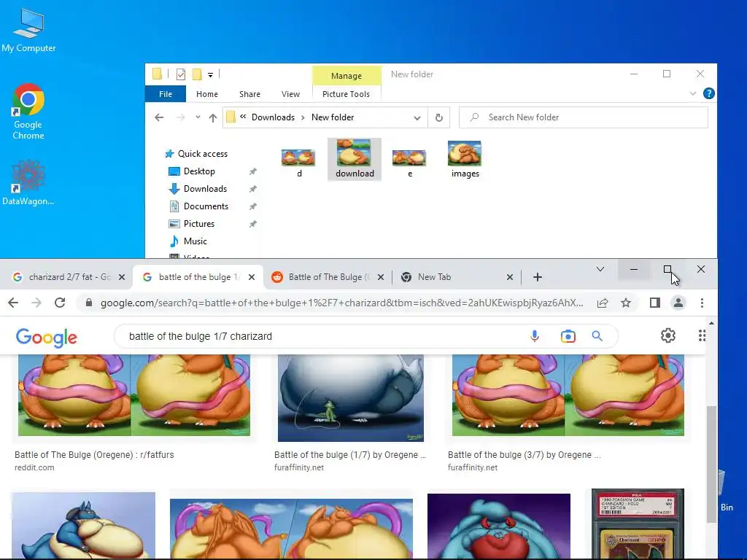Image resolution: width=747 pixels, height=560 pixels.
Task: Open the Customize Quick Access Toolbar dropdown in Explorer
Action: click(210, 75)
